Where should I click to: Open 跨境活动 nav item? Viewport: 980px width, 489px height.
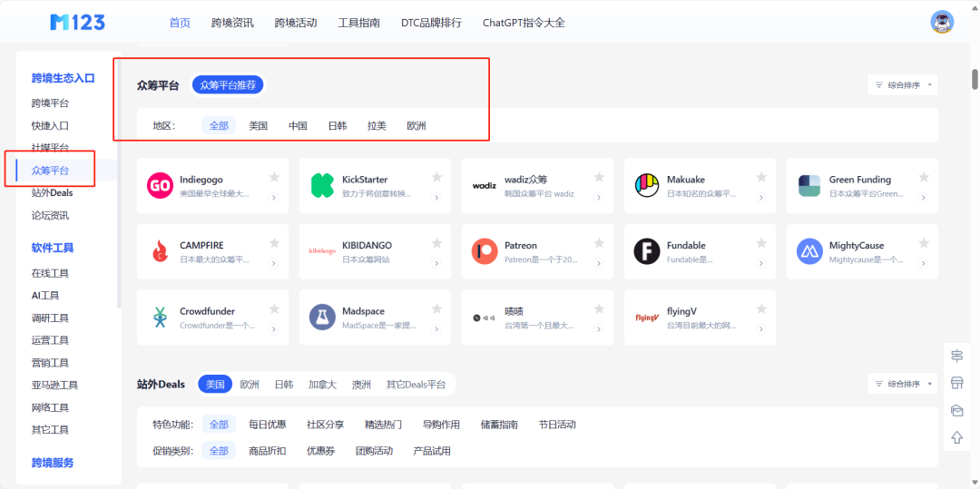tap(296, 23)
